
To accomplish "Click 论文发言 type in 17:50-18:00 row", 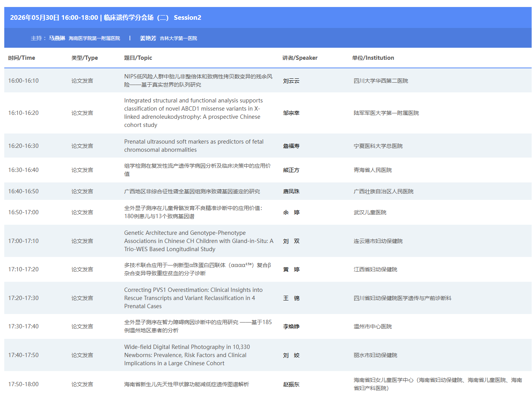I will pos(82,384).
